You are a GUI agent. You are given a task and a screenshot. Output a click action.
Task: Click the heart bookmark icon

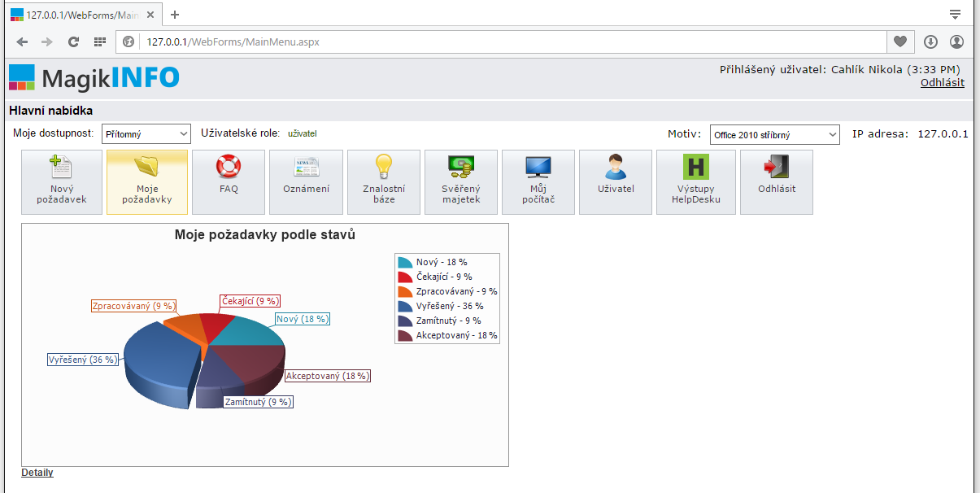[x=899, y=41]
